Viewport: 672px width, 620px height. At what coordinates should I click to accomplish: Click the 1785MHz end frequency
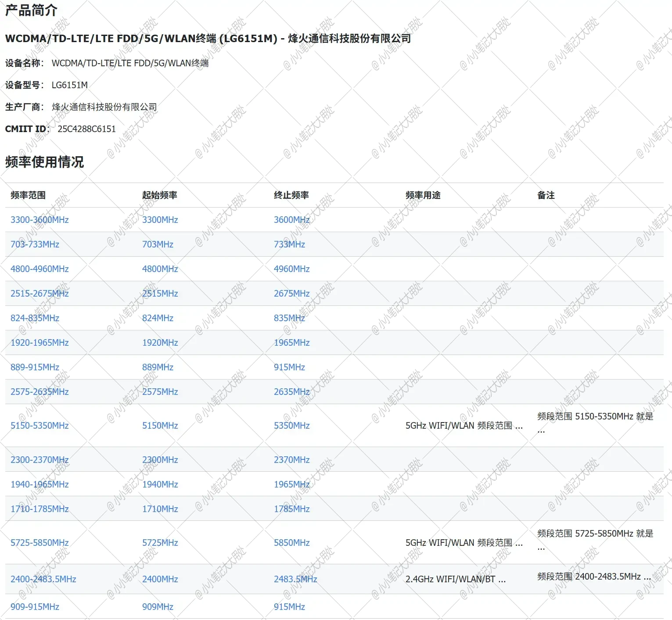[x=291, y=509]
